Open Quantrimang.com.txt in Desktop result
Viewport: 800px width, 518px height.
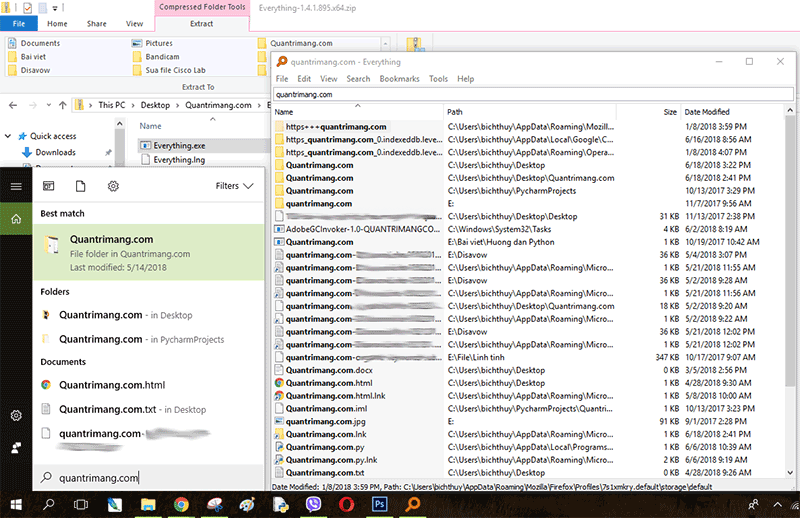[x=149, y=409]
